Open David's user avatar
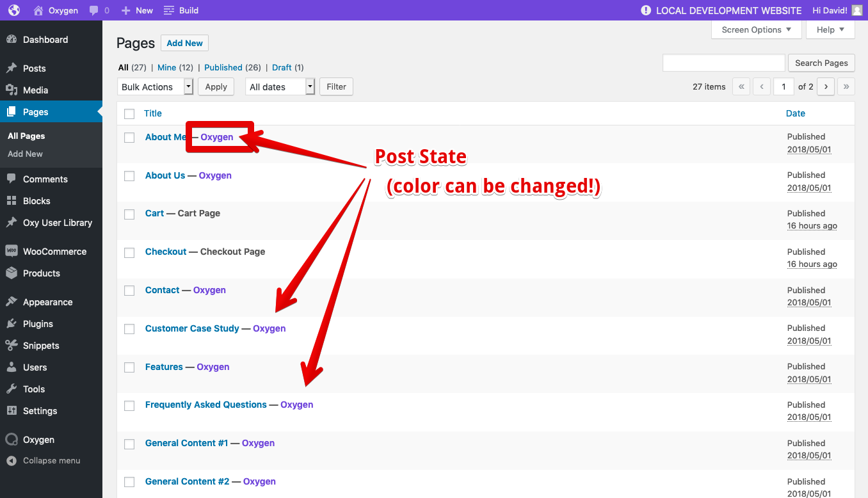868x498 pixels. (x=856, y=10)
